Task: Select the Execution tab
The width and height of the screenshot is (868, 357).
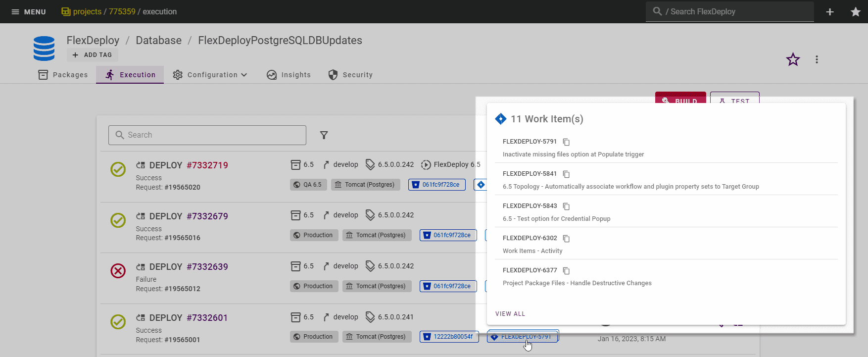Action: point(130,75)
